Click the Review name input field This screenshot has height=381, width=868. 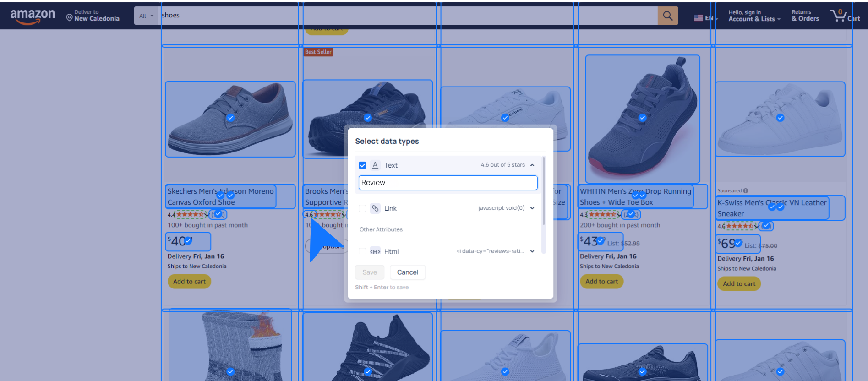(448, 183)
